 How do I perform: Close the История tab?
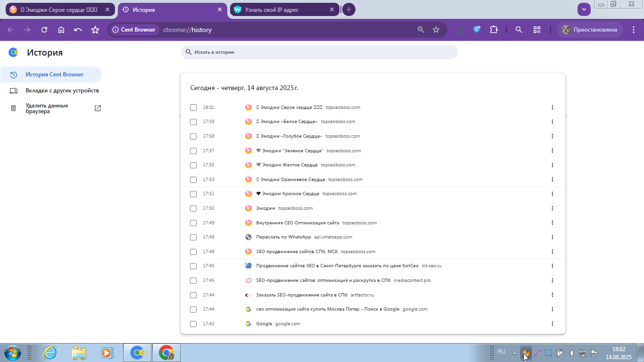(x=220, y=9)
